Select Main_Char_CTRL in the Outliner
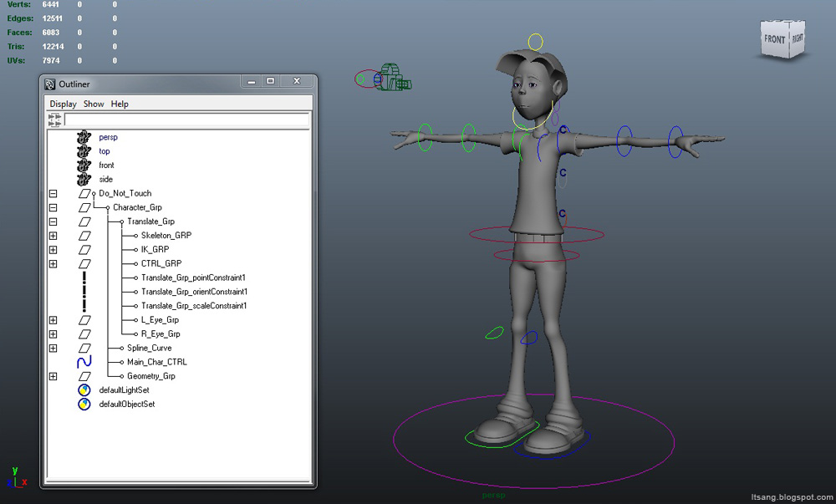This screenshot has width=836, height=504. (x=157, y=362)
